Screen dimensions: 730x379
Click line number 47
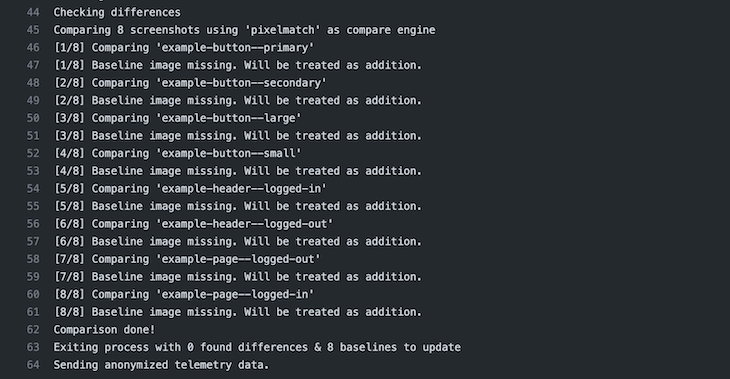(33, 65)
